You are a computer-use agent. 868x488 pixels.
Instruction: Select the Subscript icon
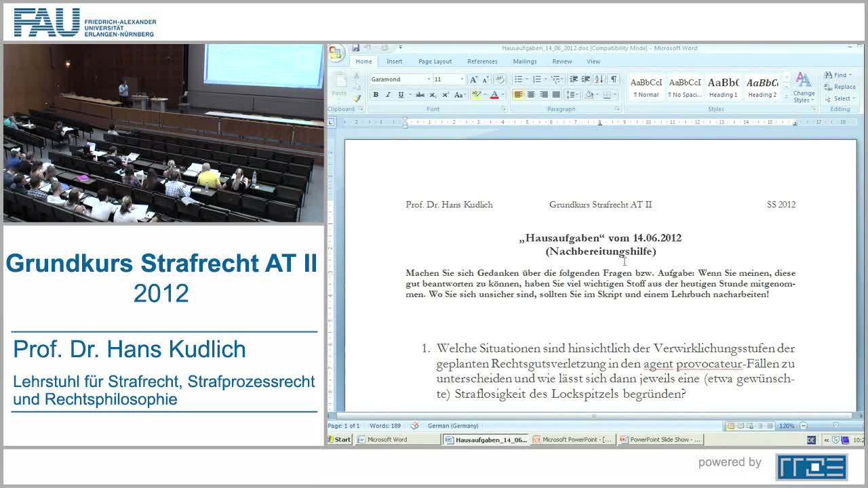point(433,95)
